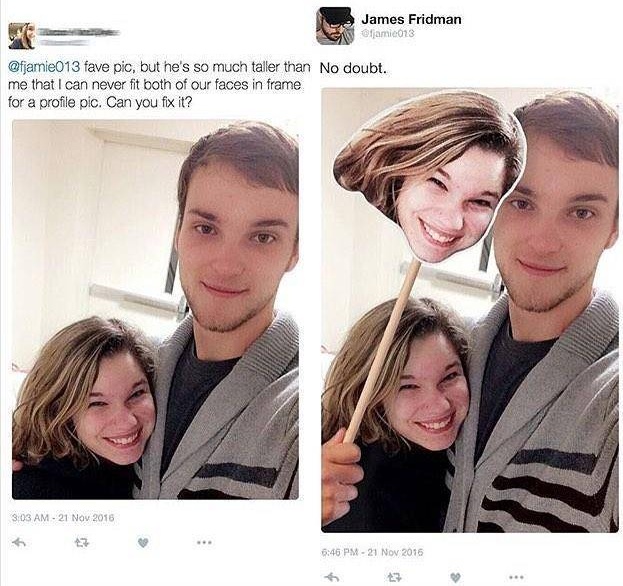The image size is (623, 586).
Task: Open more options on James Fridman's tweet
Action: [517, 576]
